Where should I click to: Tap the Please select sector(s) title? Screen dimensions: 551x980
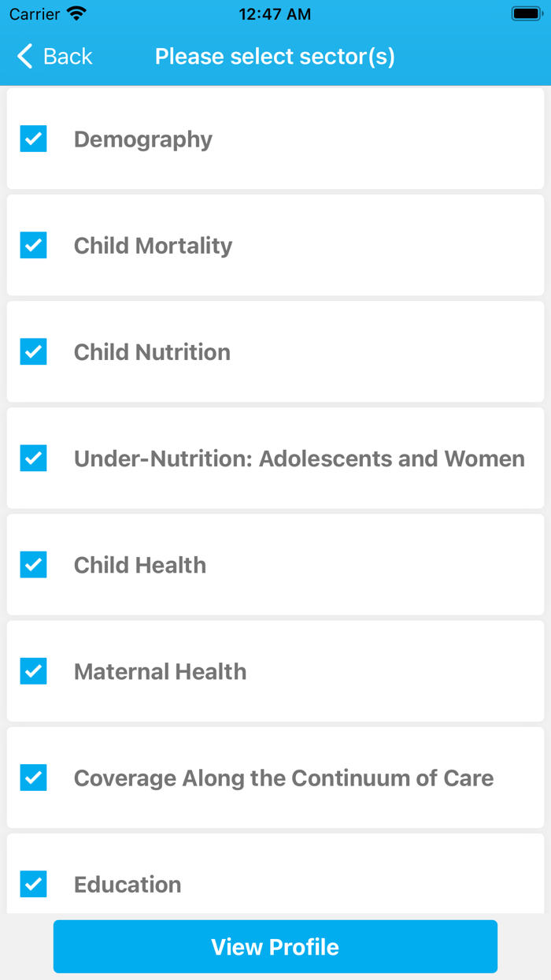[x=275, y=57]
